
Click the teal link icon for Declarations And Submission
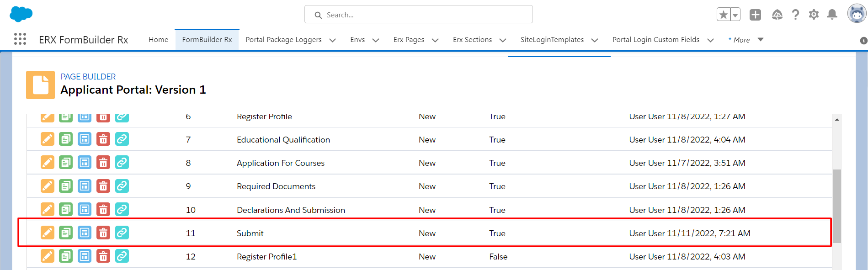122,210
